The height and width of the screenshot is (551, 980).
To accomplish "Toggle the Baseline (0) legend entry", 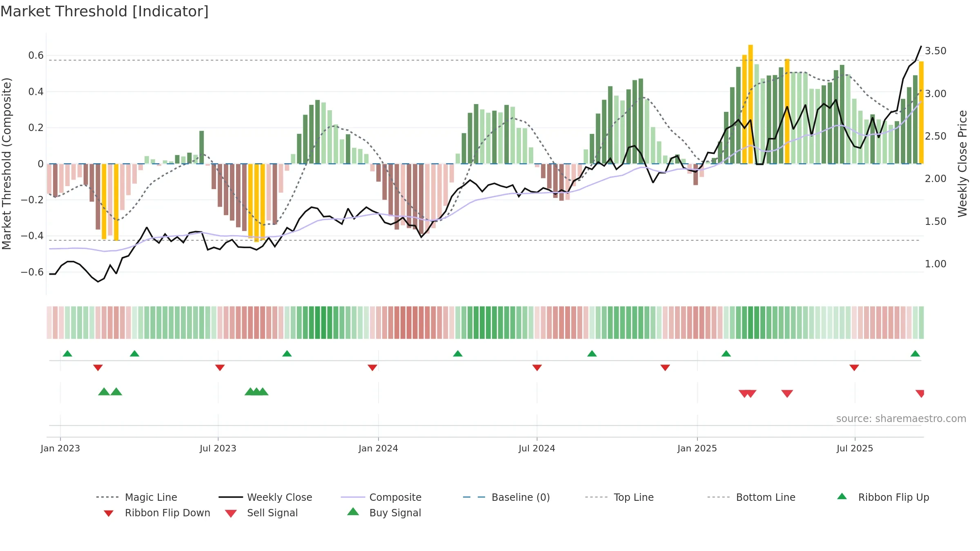I will click(x=506, y=497).
